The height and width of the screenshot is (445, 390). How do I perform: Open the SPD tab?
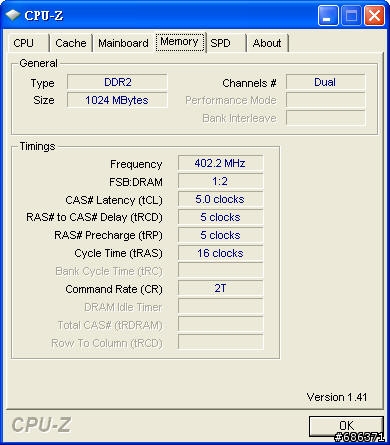(226, 43)
